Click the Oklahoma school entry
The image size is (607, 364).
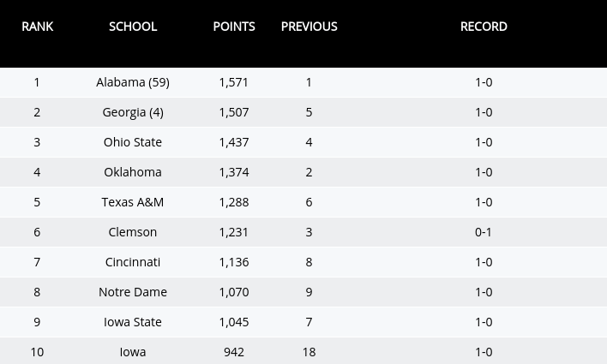click(133, 172)
